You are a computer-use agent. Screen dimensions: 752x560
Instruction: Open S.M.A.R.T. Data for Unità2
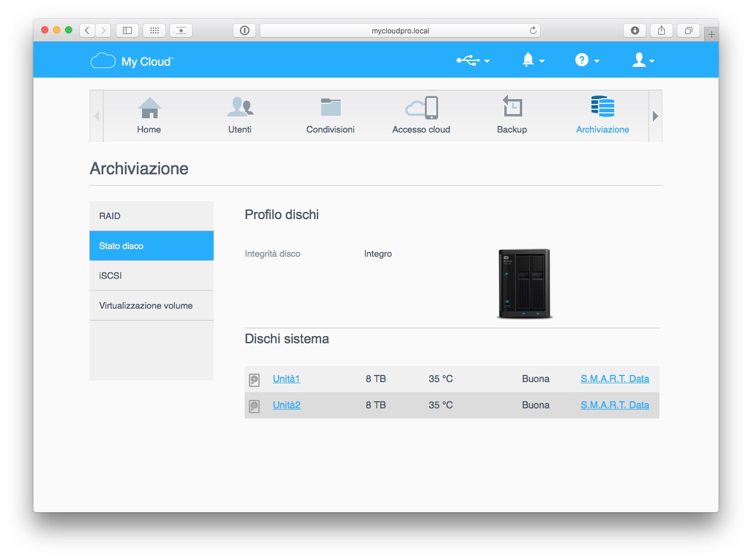615,405
